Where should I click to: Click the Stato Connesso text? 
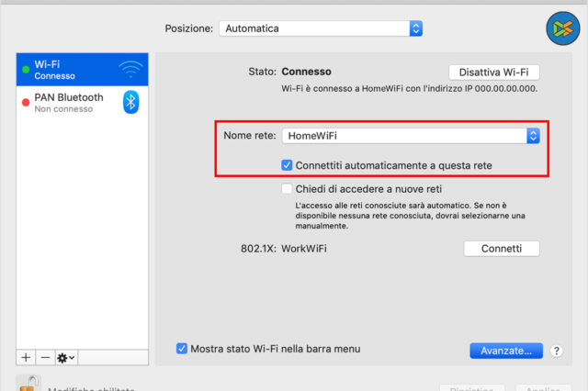[x=289, y=72]
